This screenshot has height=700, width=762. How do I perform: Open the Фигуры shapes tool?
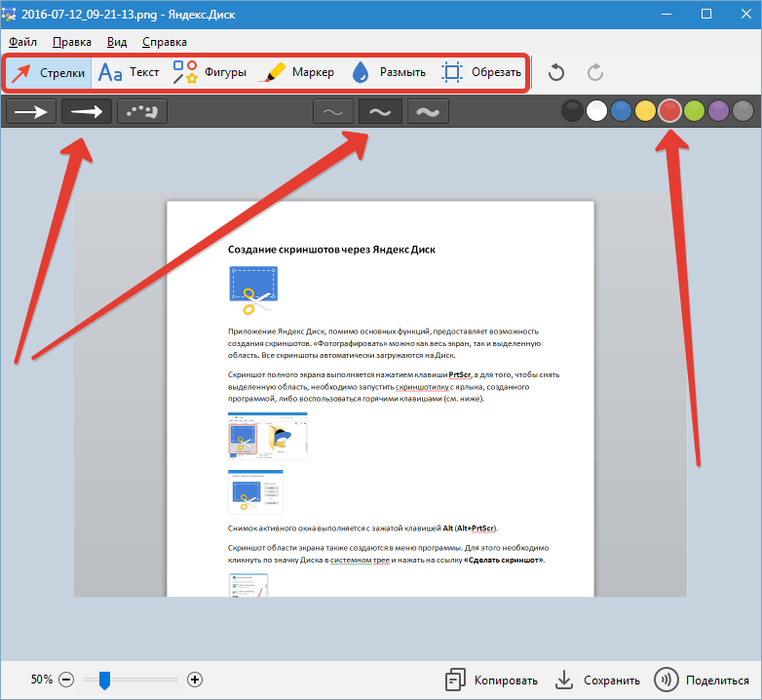210,72
